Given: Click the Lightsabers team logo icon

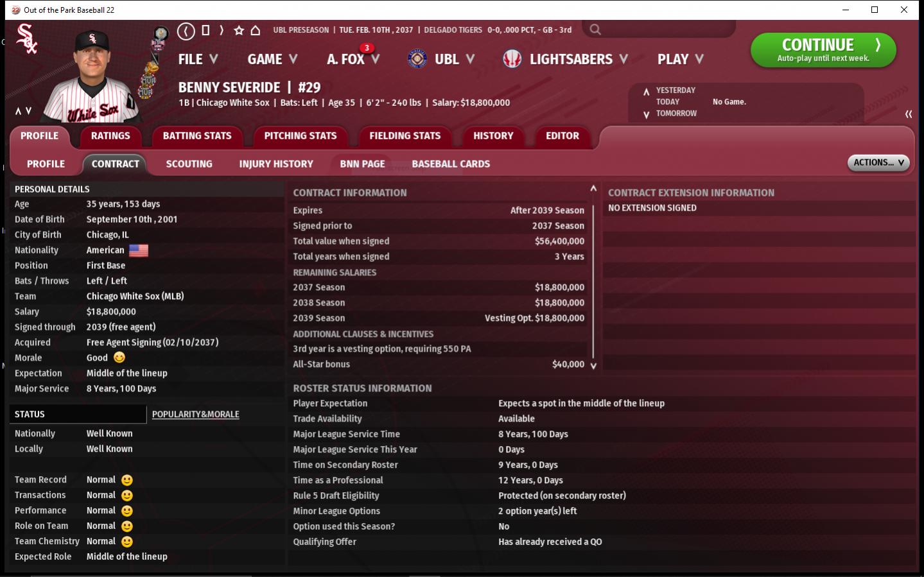Looking at the screenshot, I should 512,59.
